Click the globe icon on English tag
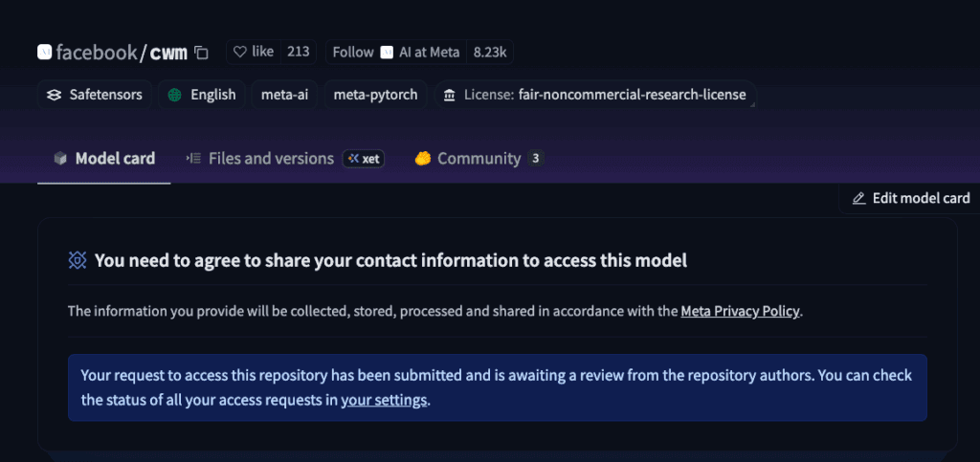 174,95
